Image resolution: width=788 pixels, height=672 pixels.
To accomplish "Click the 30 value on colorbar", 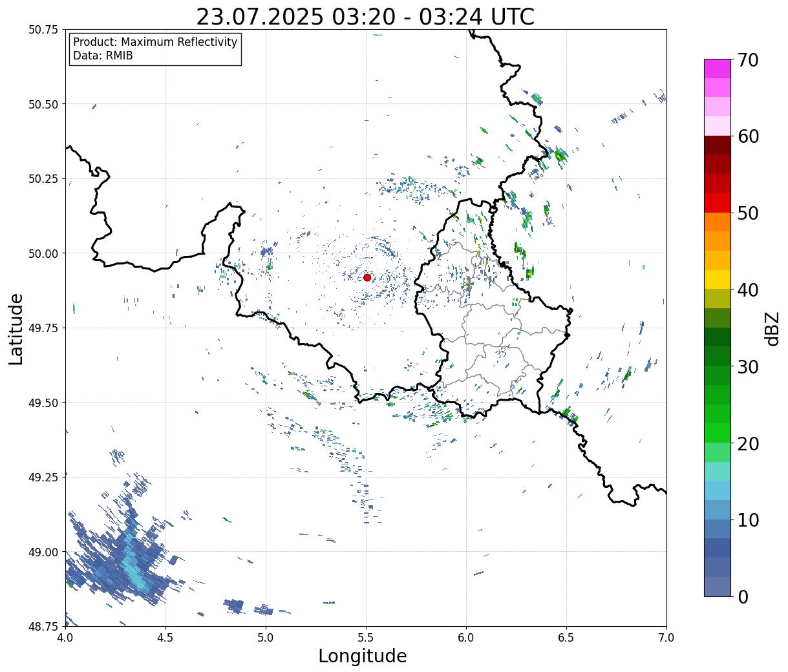I will (x=748, y=367).
